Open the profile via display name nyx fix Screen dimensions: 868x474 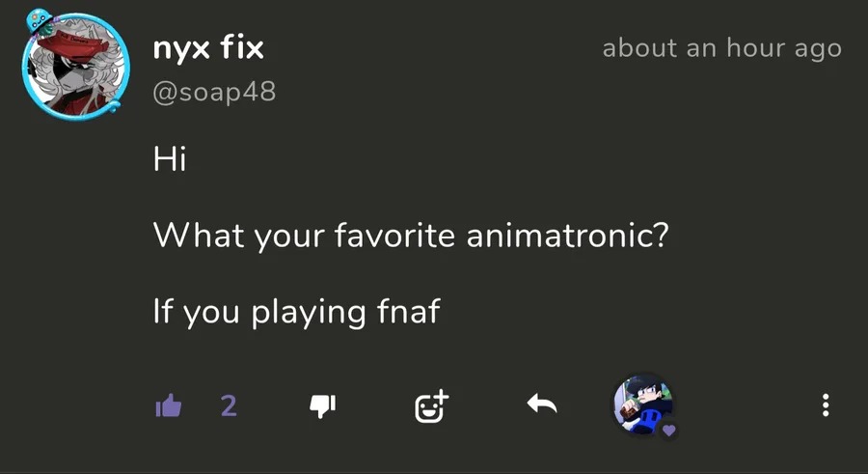[208, 48]
